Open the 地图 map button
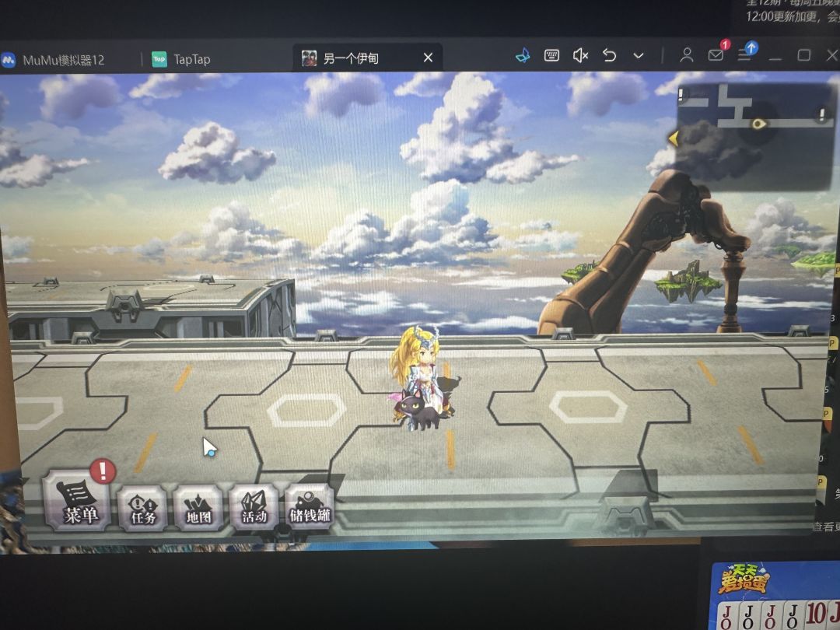The width and height of the screenshot is (840, 630). point(198,507)
